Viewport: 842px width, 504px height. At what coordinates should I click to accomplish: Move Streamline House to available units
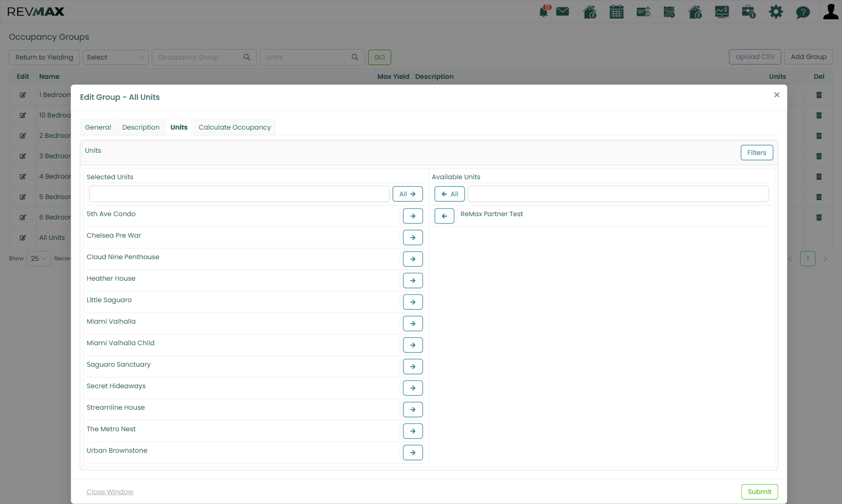click(413, 410)
